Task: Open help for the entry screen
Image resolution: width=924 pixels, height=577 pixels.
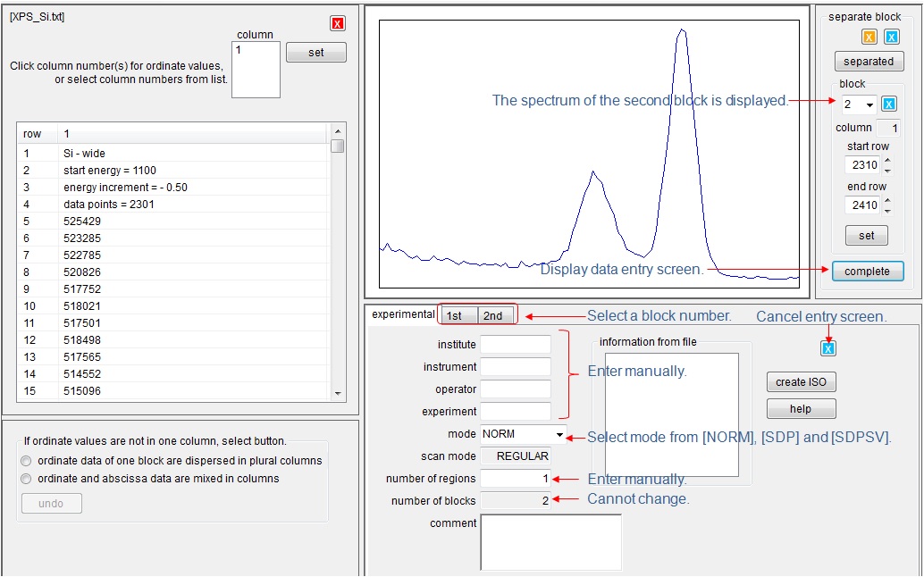Action: pyautogui.click(x=801, y=409)
